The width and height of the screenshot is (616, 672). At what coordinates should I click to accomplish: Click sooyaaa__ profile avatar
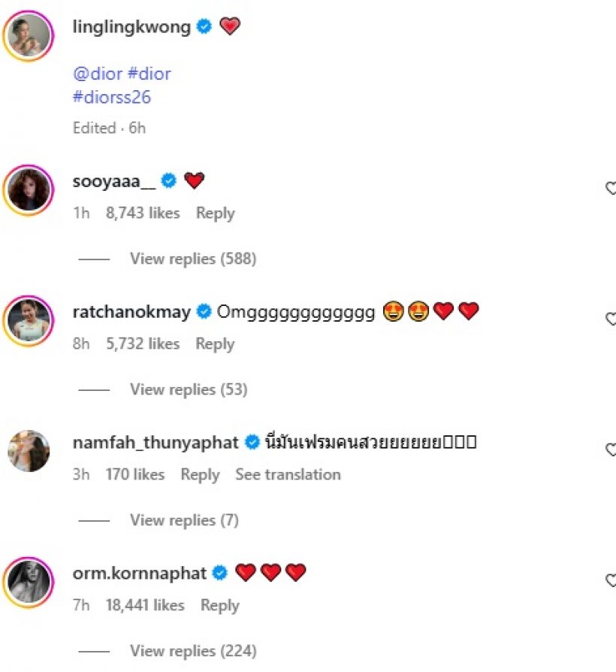point(29,189)
